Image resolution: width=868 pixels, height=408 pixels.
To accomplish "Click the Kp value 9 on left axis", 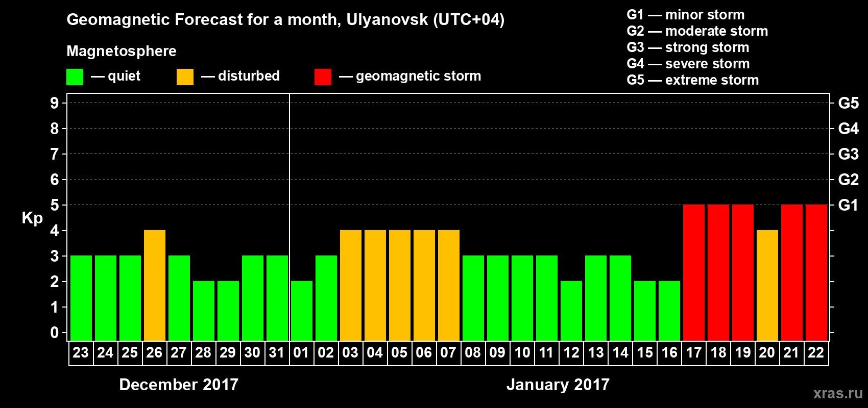I will (55, 103).
